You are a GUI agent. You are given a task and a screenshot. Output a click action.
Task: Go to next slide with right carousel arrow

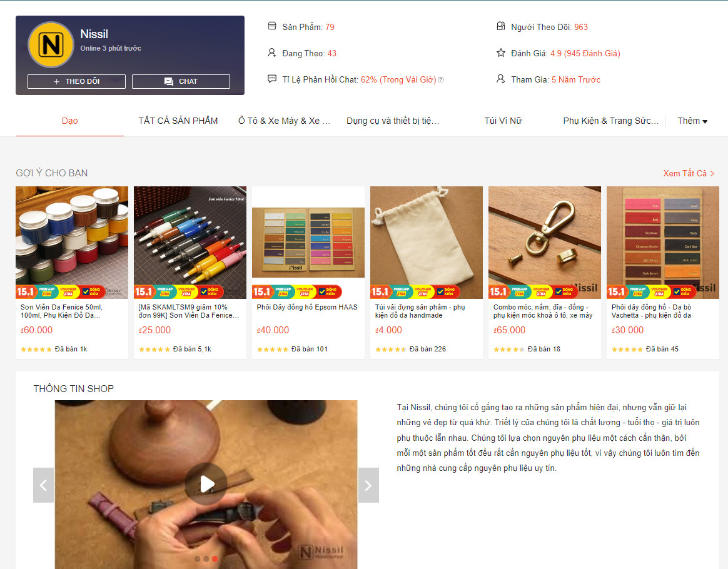click(368, 485)
